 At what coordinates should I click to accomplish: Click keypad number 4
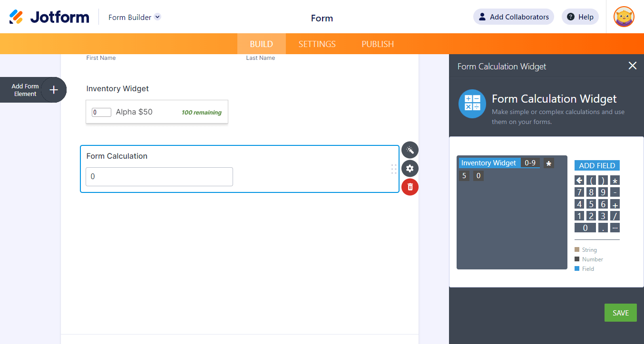tap(579, 204)
